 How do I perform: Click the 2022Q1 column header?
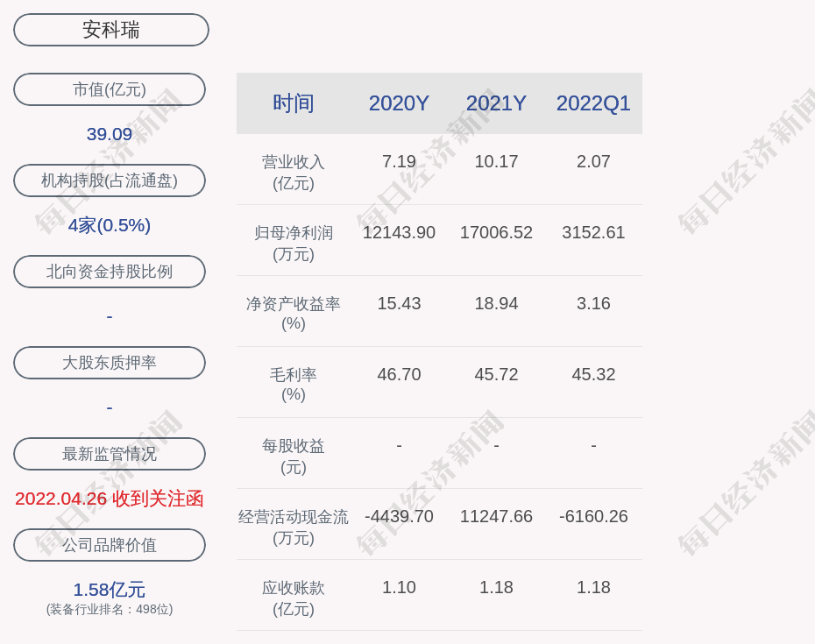tap(593, 103)
